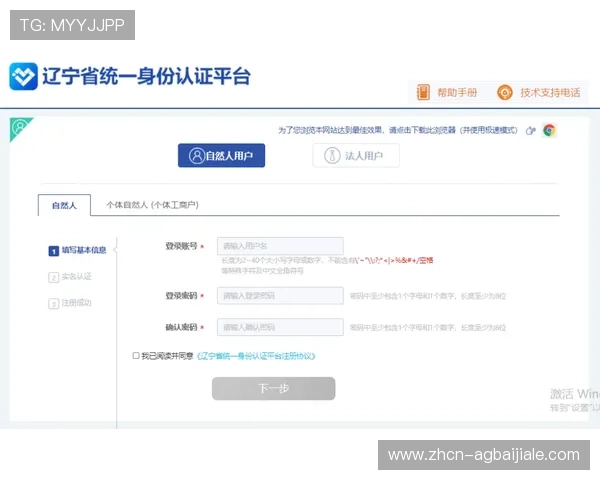Click the technical support phone icon
The height and width of the screenshot is (480, 600).
(x=505, y=93)
